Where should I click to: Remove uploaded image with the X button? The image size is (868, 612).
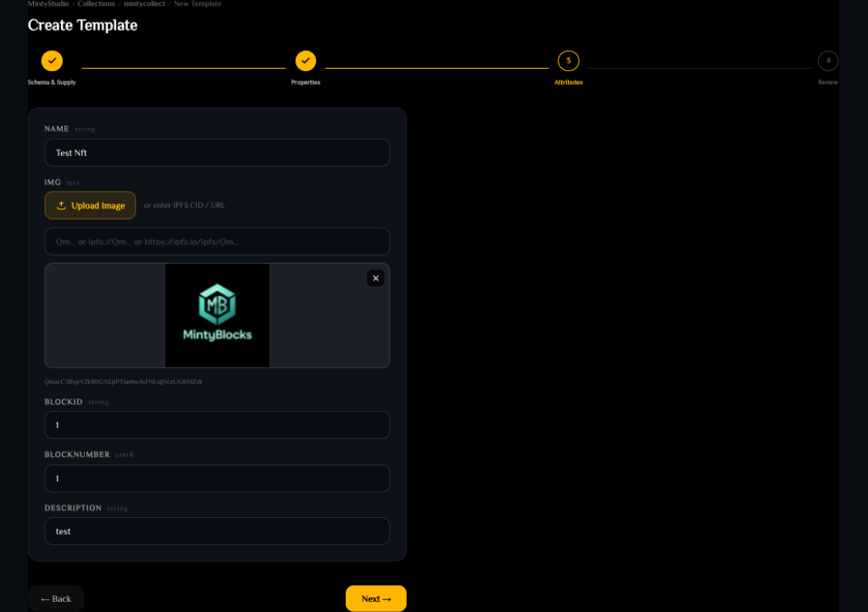[376, 278]
